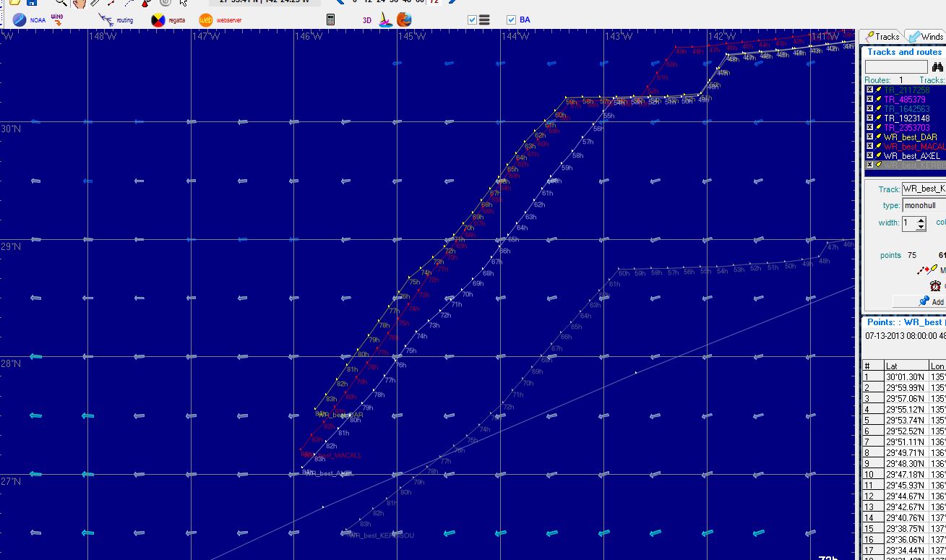946x560 pixels.
Task: Toggle checkbox next to list icon
Action: (473, 20)
